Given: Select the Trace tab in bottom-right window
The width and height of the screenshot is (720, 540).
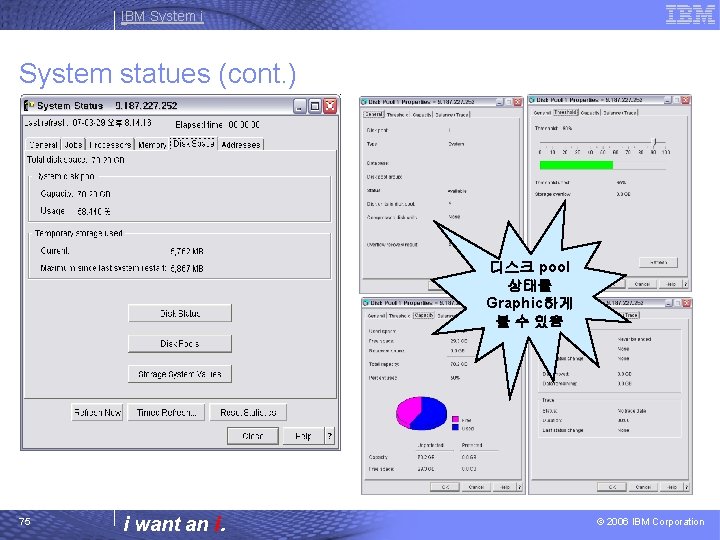Looking at the screenshot, I should (x=631, y=315).
